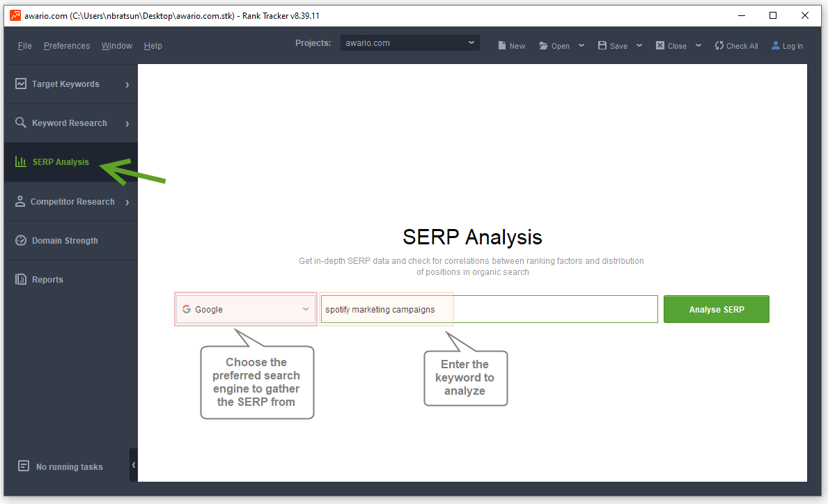Click the Keyword Research magnifier icon
This screenshot has width=828, height=504.
point(21,123)
